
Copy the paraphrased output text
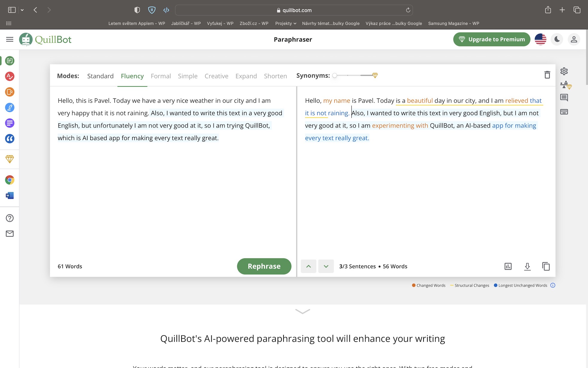pos(546,266)
